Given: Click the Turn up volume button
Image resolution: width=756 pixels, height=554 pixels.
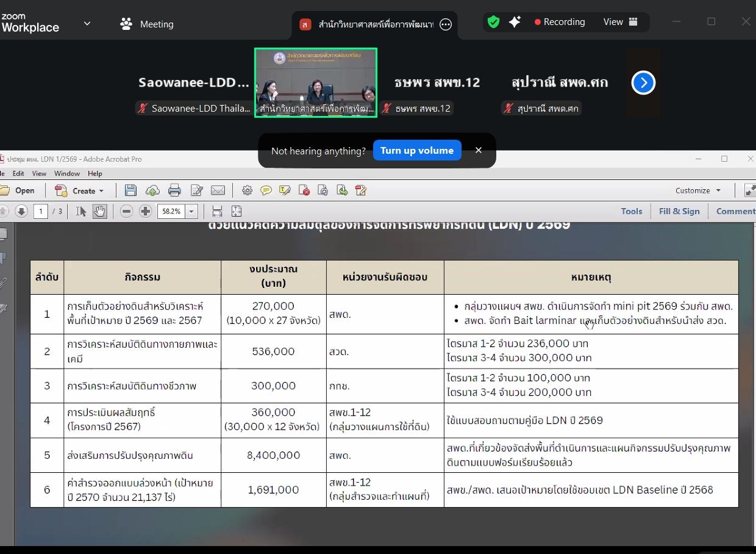Looking at the screenshot, I should [417, 151].
